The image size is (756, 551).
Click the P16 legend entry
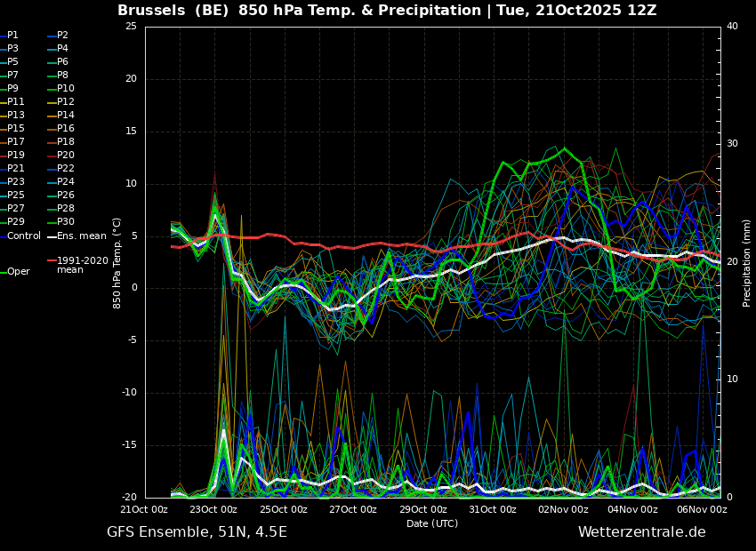point(66,129)
